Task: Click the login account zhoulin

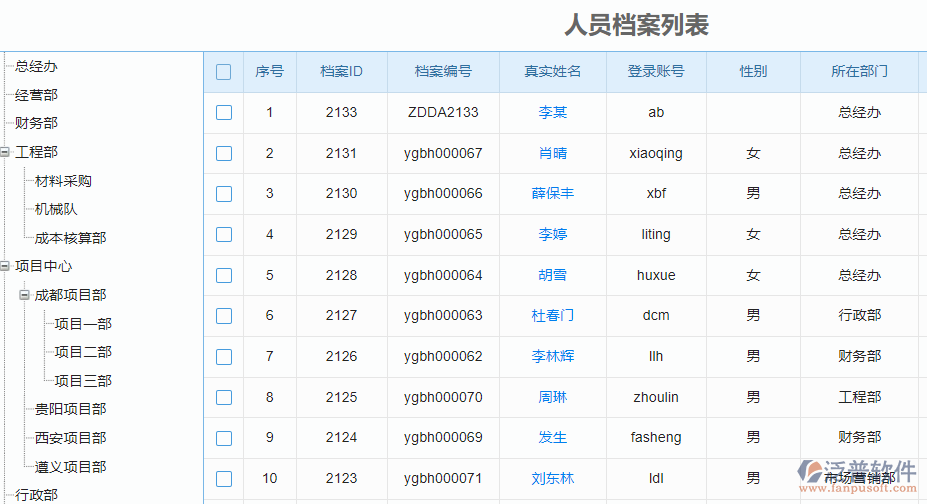Action: point(656,397)
